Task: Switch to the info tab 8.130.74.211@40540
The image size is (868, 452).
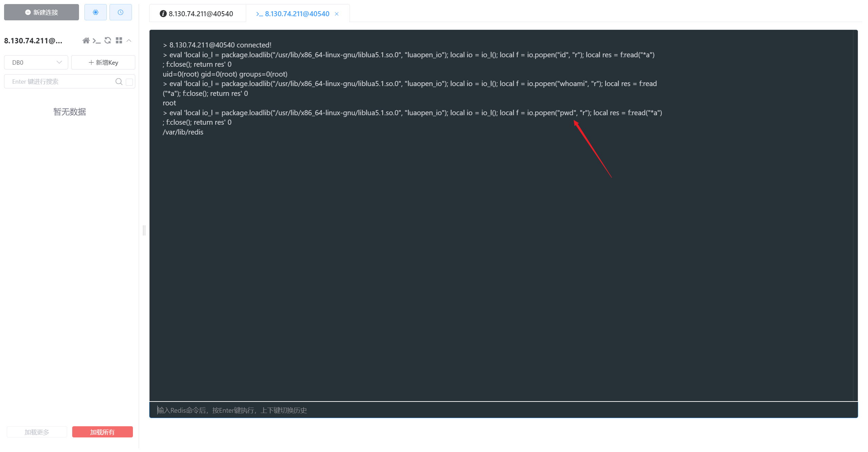Action: tap(197, 14)
